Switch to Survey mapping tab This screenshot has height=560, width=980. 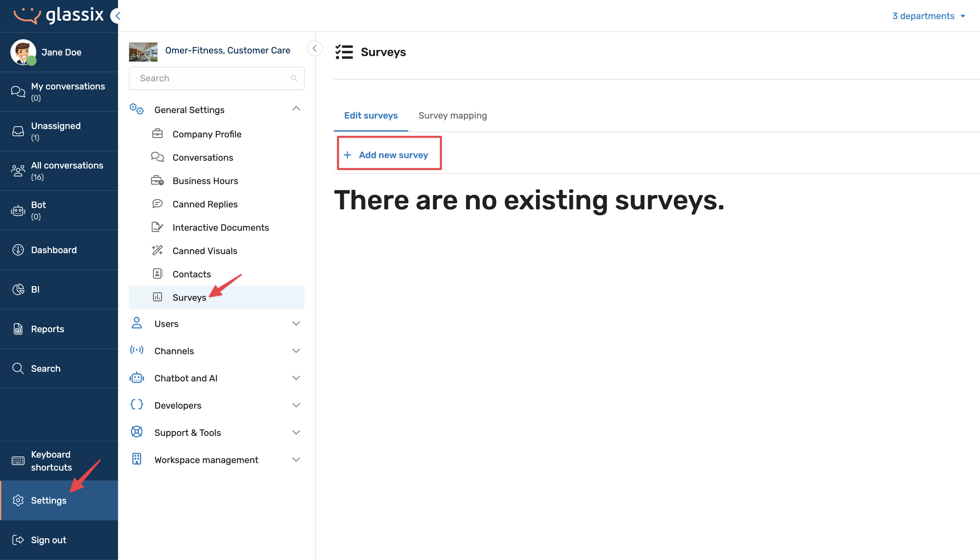click(452, 115)
